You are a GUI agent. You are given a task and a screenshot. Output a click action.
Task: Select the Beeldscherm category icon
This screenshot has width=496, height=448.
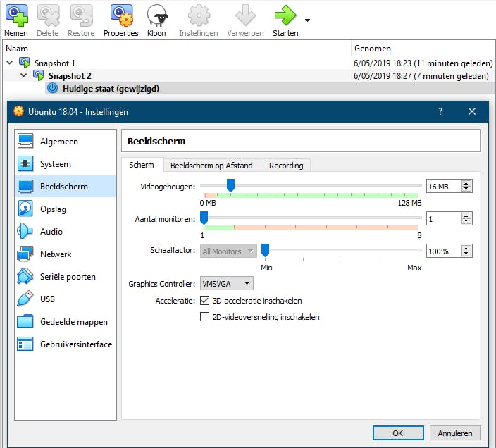click(25, 186)
